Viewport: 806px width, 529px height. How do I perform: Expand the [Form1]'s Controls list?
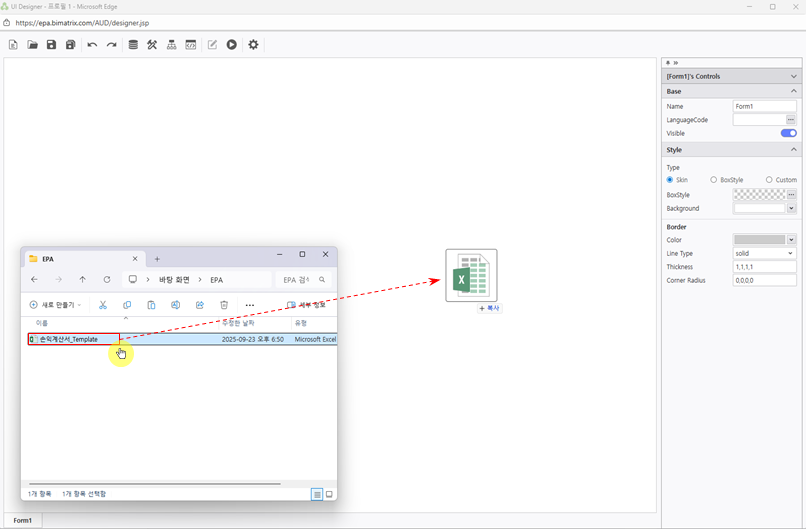(794, 76)
